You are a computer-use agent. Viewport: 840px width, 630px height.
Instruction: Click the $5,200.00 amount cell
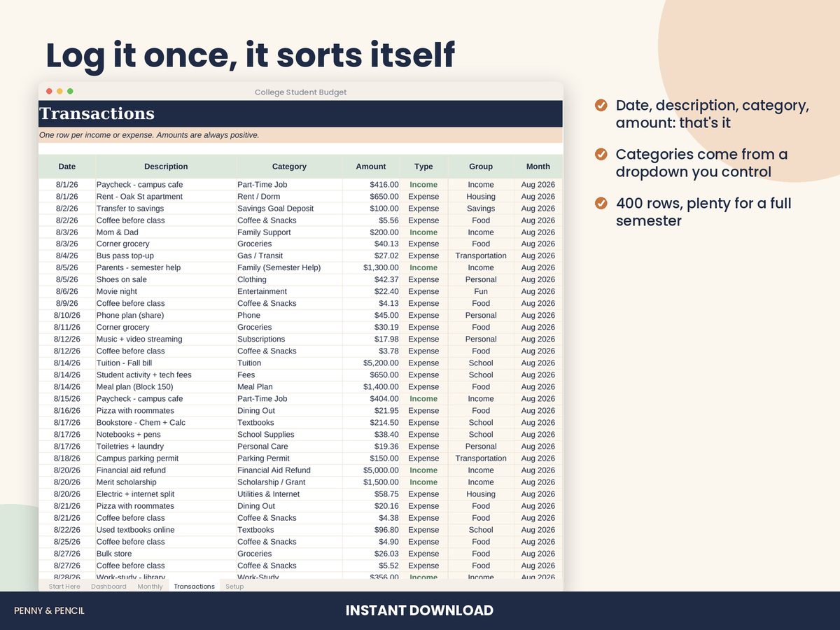click(x=371, y=363)
